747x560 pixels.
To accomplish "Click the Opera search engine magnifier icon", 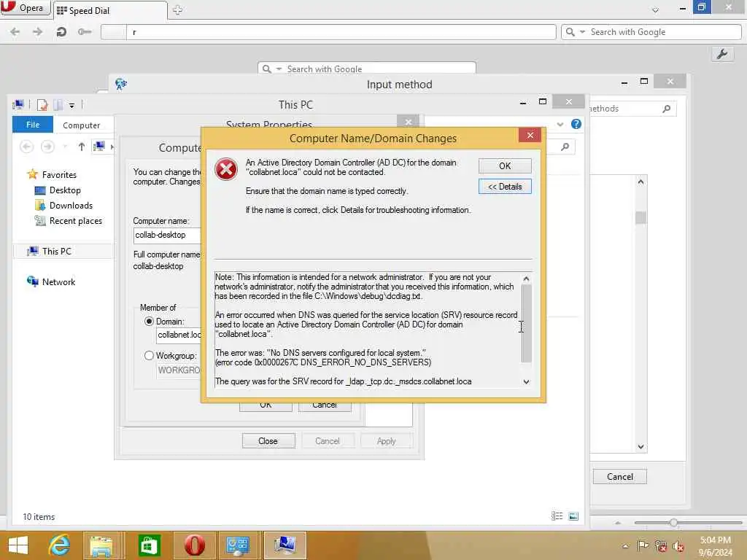I will pyautogui.click(x=570, y=32).
